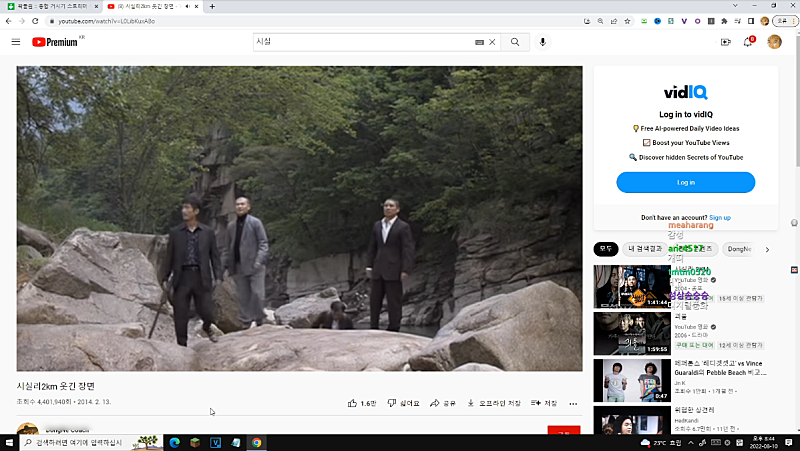The image size is (800, 451).
Task: Toggle Chrome side panel icon
Action: pyautogui.click(x=751, y=21)
